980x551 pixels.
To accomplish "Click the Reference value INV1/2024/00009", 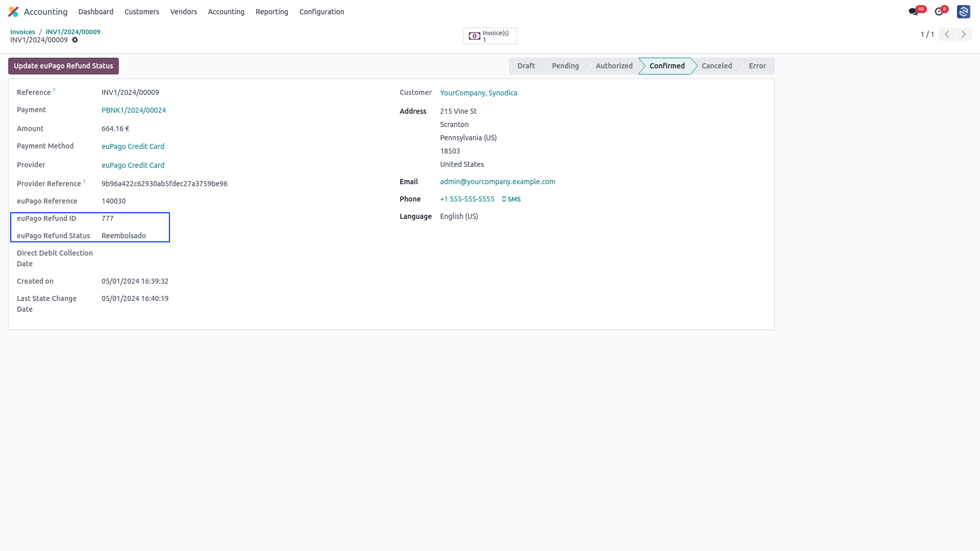I will [130, 92].
